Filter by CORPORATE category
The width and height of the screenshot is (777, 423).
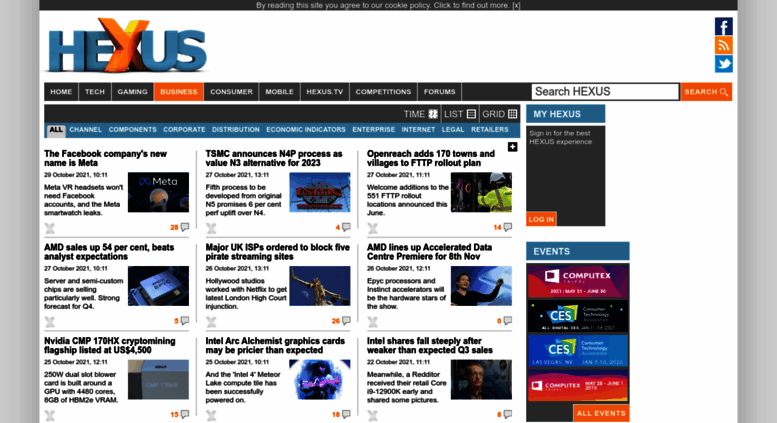[184, 129]
